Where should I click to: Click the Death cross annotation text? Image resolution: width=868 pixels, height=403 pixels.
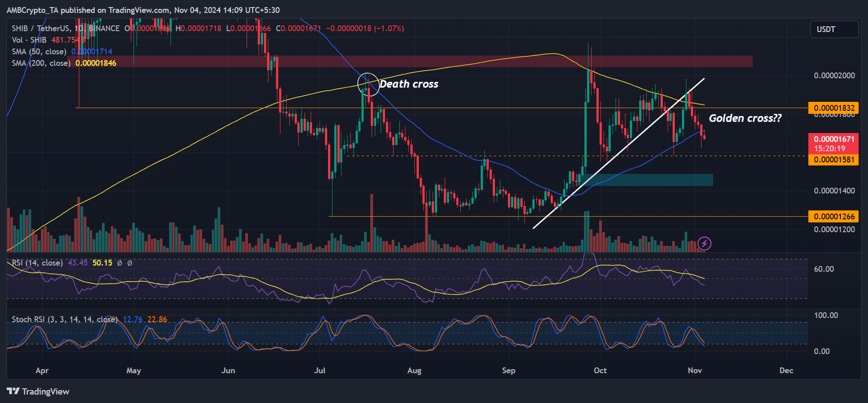pos(409,84)
